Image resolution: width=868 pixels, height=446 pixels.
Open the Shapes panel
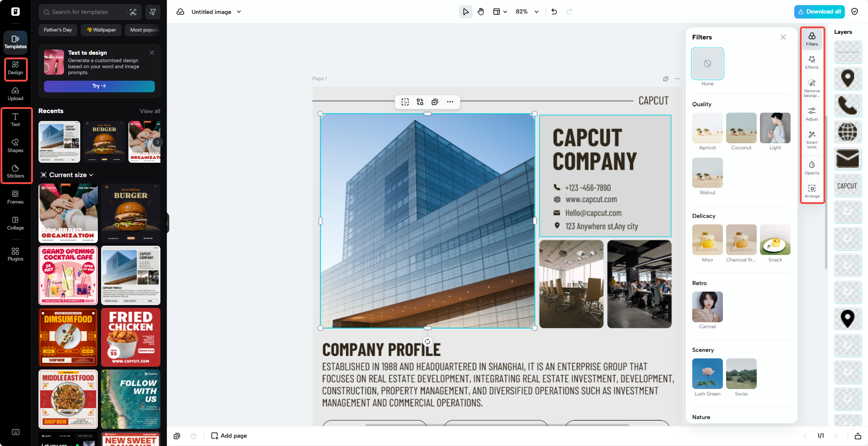pos(15,146)
